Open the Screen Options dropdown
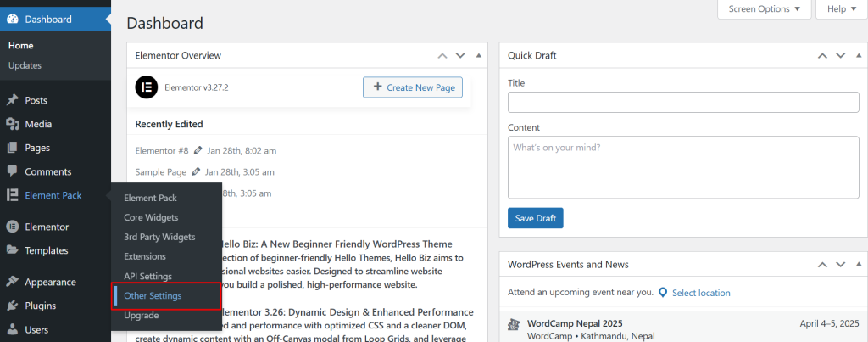The height and width of the screenshot is (342, 868). pos(764,9)
